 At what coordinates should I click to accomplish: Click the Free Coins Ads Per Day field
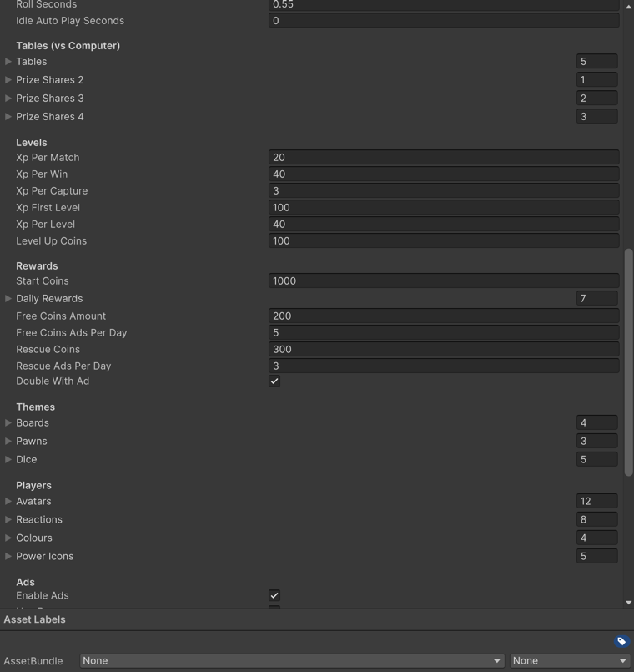[444, 332]
